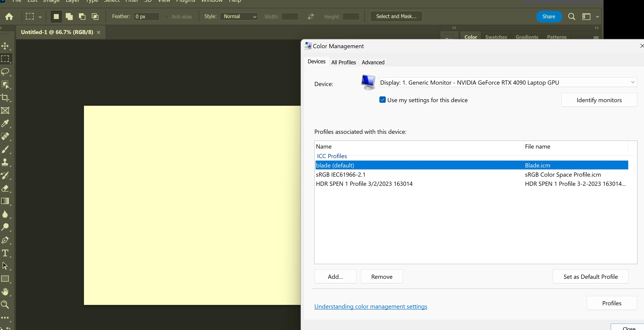Select the Brush tool
This screenshot has height=330, width=644.
click(5, 149)
